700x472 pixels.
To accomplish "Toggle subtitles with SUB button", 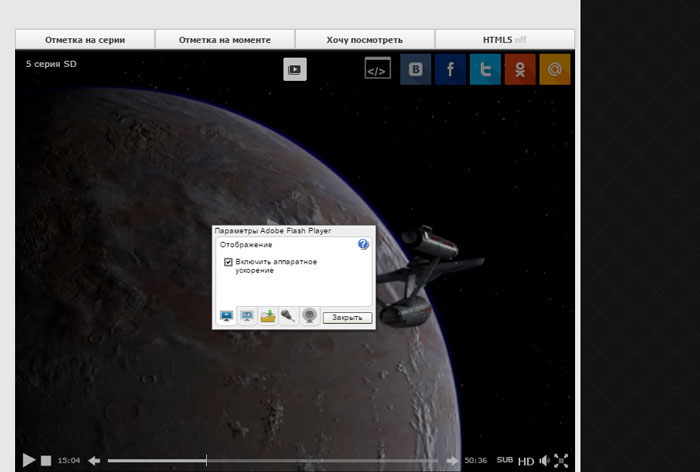I will [505, 459].
